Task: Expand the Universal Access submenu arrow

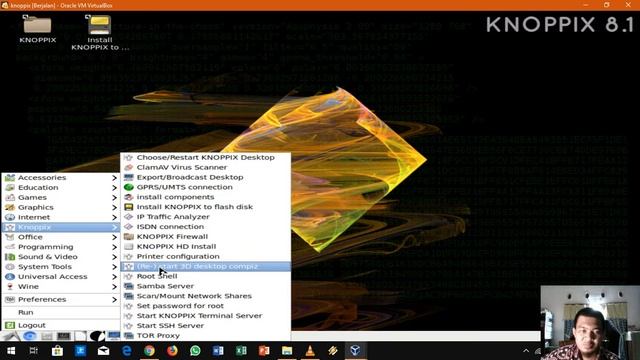Action: [114, 277]
